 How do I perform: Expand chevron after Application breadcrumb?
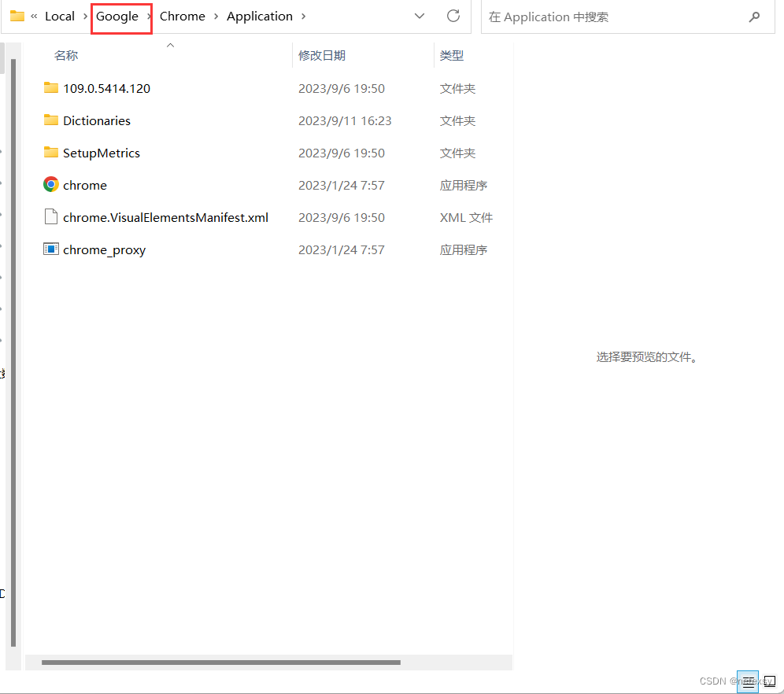pyautogui.click(x=303, y=17)
